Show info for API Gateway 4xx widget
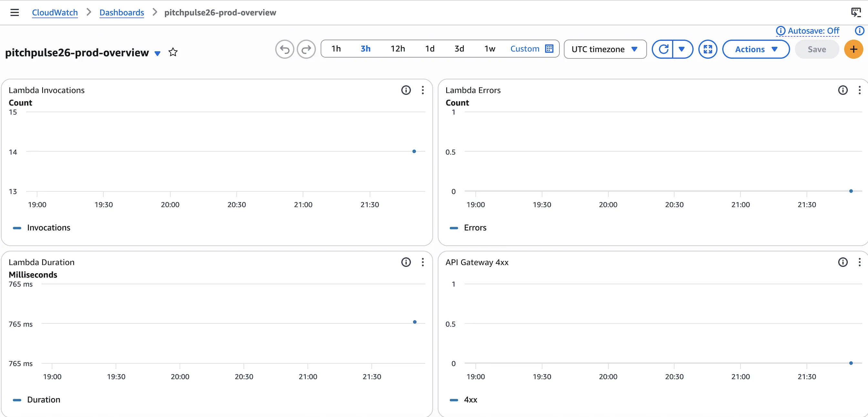This screenshot has width=868, height=417. (843, 262)
